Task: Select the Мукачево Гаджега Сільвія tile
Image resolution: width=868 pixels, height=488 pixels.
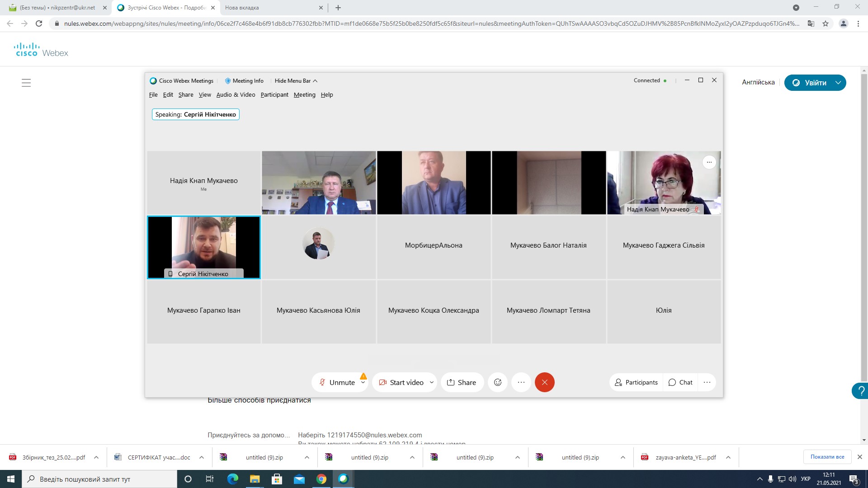Action: coord(664,247)
